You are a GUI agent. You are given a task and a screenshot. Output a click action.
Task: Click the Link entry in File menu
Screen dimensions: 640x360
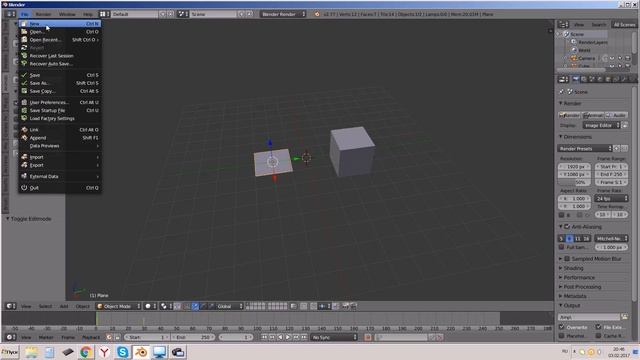pos(60,130)
